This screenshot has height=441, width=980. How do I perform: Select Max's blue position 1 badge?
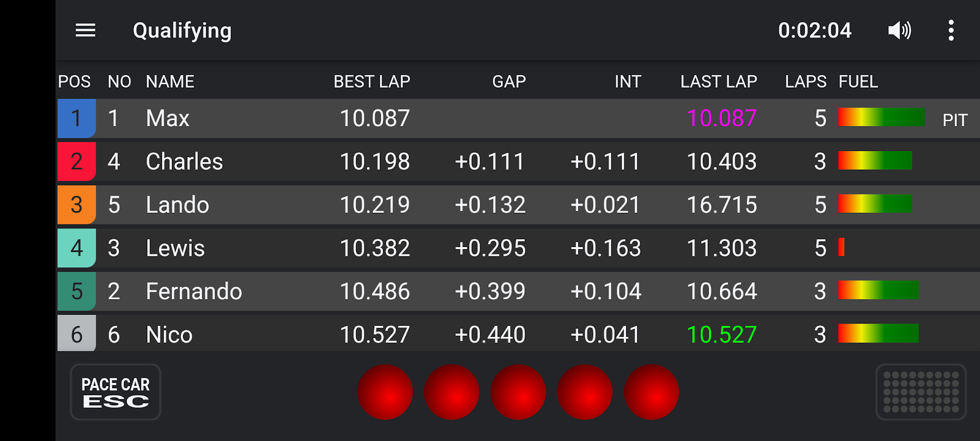click(x=77, y=118)
